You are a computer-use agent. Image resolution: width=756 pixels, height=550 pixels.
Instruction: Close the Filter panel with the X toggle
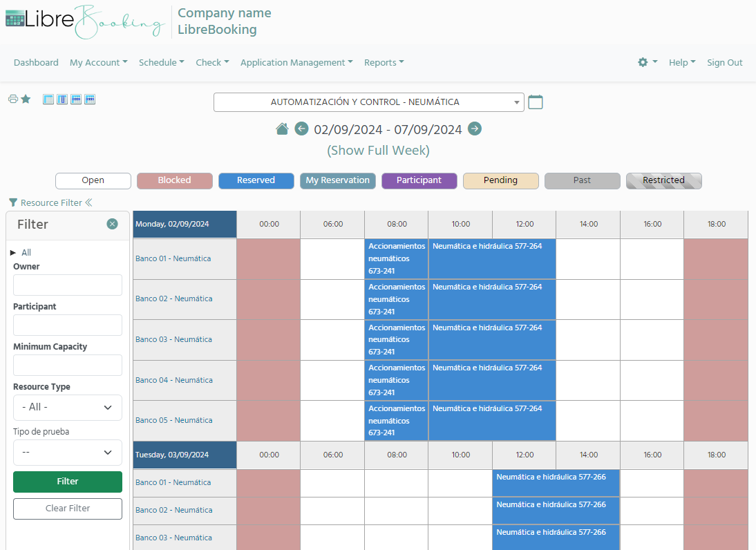[x=112, y=224]
